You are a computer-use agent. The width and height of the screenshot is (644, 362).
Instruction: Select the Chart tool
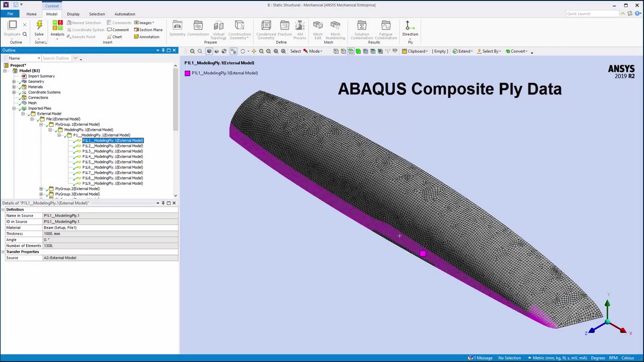[x=116, y=37]
